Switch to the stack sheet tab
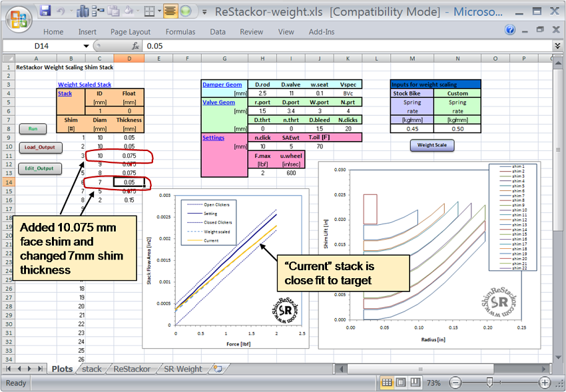The height and width of the screenshot is (392, 566). pos(92,369)
